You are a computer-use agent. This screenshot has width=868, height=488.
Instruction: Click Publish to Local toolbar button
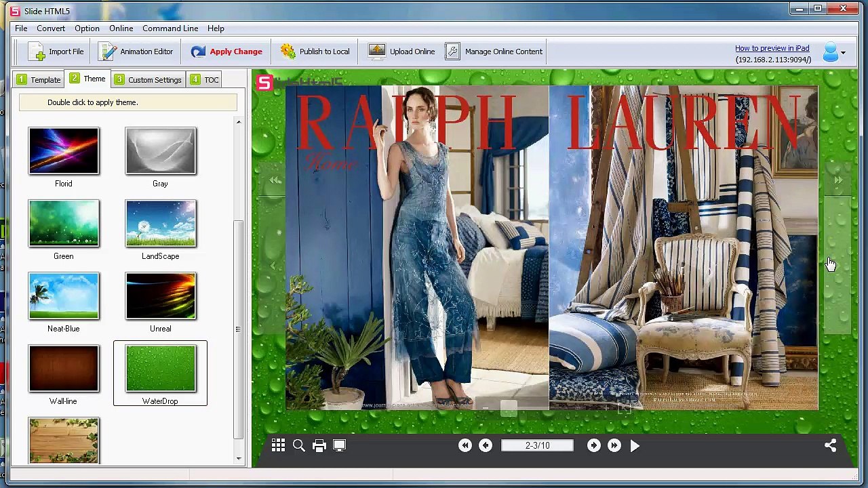tap(315, 52)
